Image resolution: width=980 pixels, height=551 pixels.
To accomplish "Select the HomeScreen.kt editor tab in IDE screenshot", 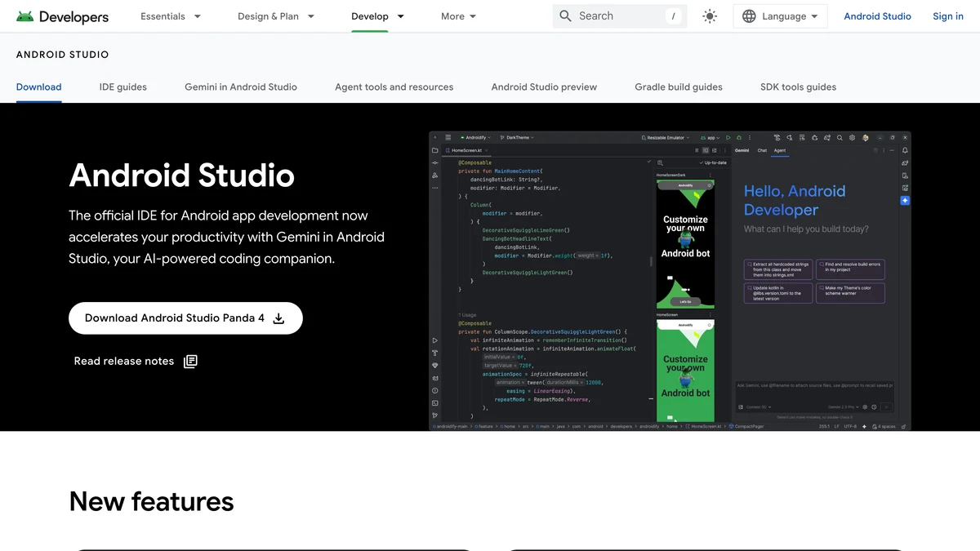I will 466,150.
